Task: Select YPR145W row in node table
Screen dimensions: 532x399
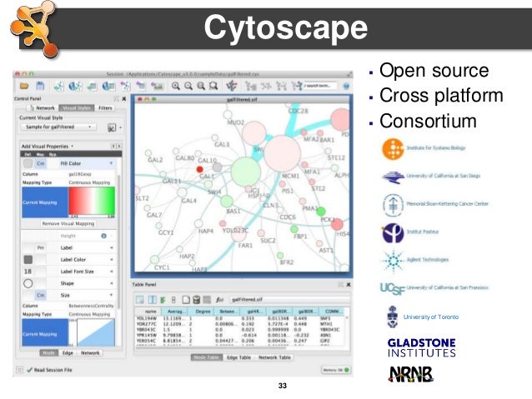Action: click(240, 335)
